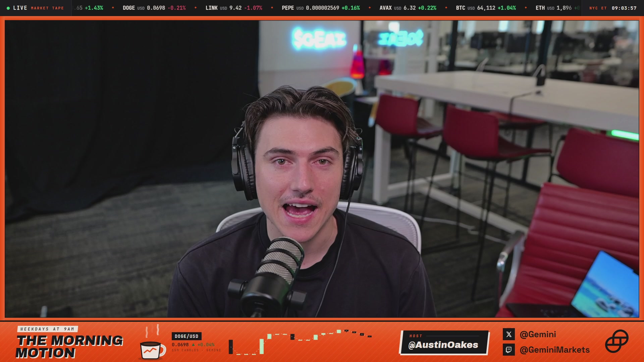Click the host webcam video feed

[322, 169]
